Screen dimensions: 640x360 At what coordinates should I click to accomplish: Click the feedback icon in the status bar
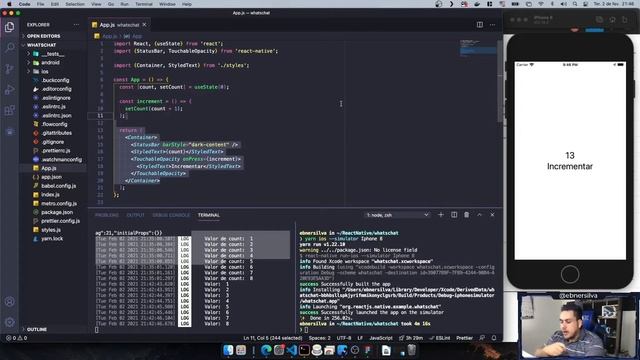coord(482,338)
